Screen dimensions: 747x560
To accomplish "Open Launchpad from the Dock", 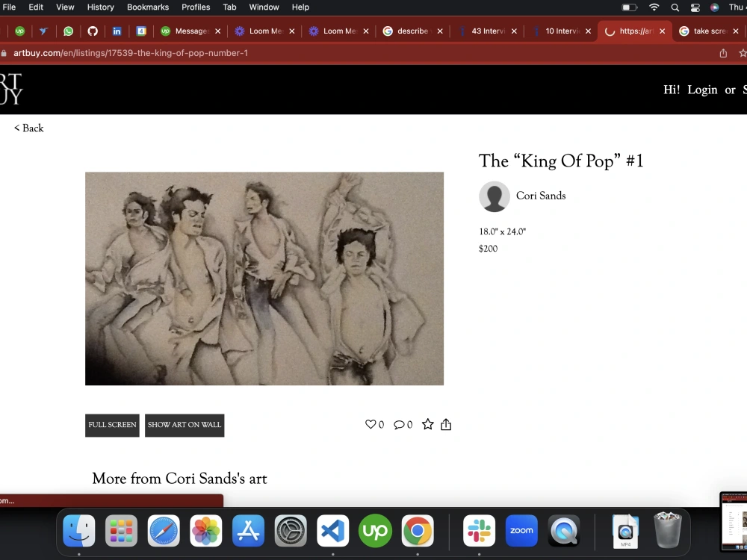I will click(121, 530).
